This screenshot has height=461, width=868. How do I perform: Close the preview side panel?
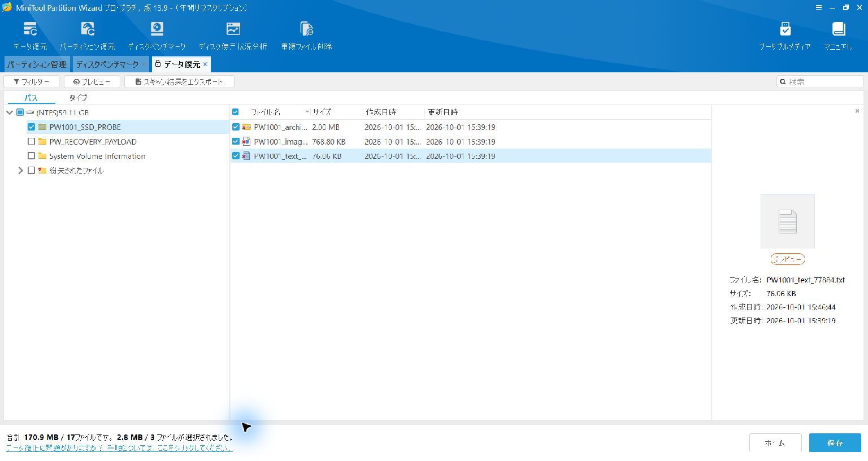point(857,111)
